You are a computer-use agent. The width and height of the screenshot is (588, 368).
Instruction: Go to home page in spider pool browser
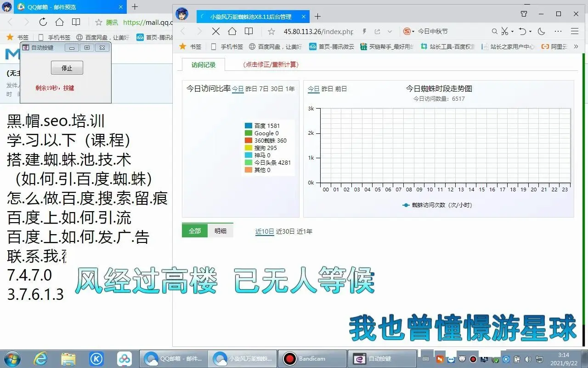[x=232, y=31]
